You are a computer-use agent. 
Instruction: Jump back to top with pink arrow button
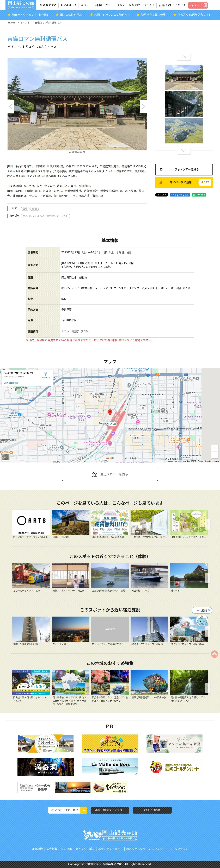coord(215,654)
